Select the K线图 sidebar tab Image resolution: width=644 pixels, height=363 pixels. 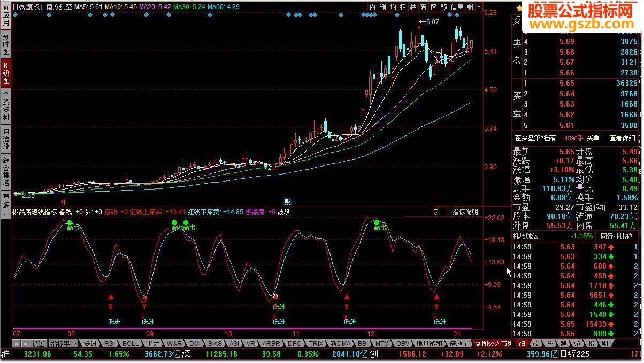point(6,74)
